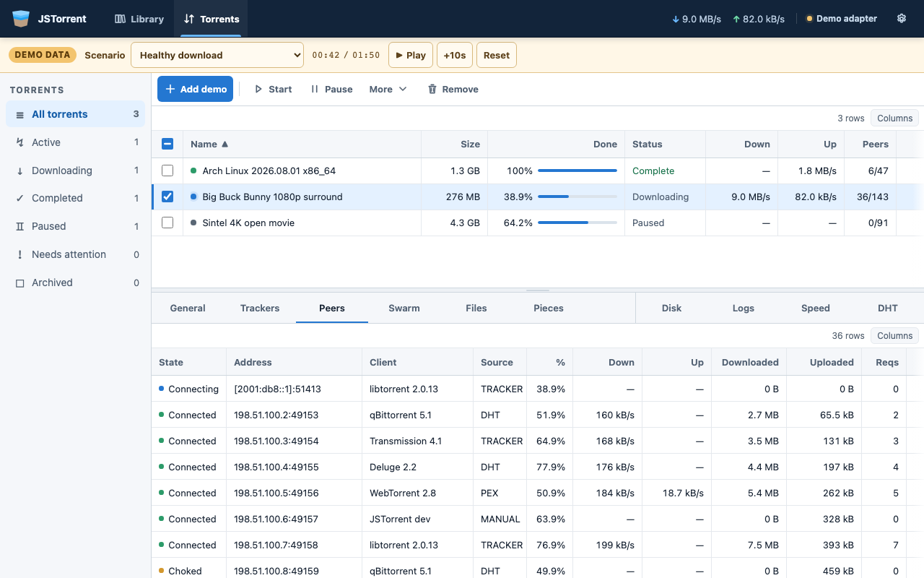Check the Arch Linux torrent checkbox
Image resolution: width=924 pixels, height=578 pixels.
[167, 171]
